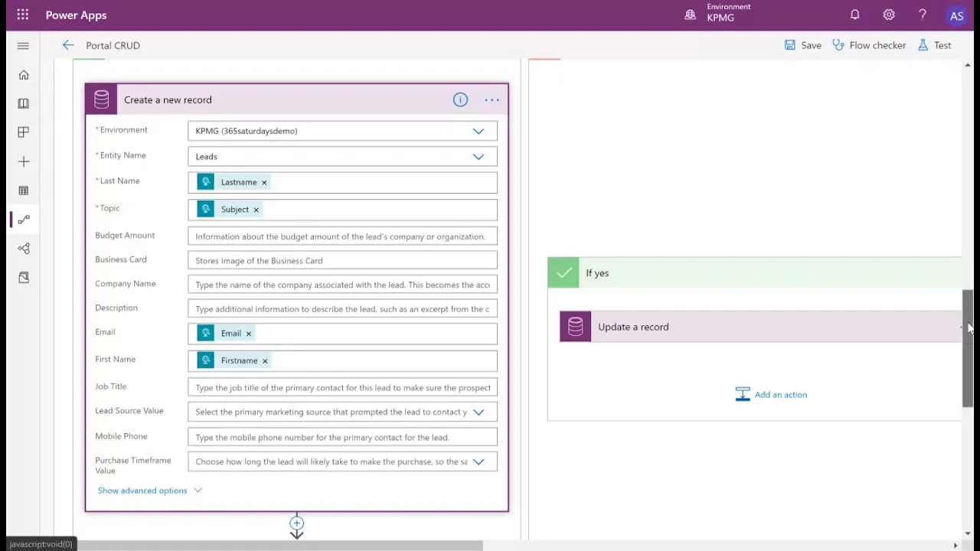Click the KPMG environment name
The height and width of the screenshot is (551, 980).
720,18
